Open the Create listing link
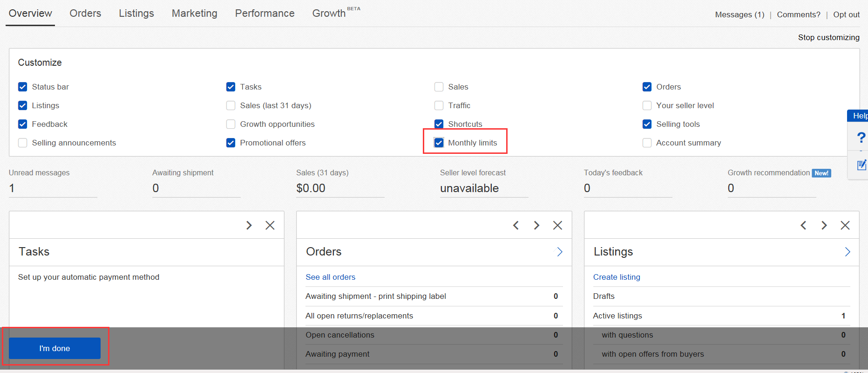The image size is (868, 373). [616, 277]
